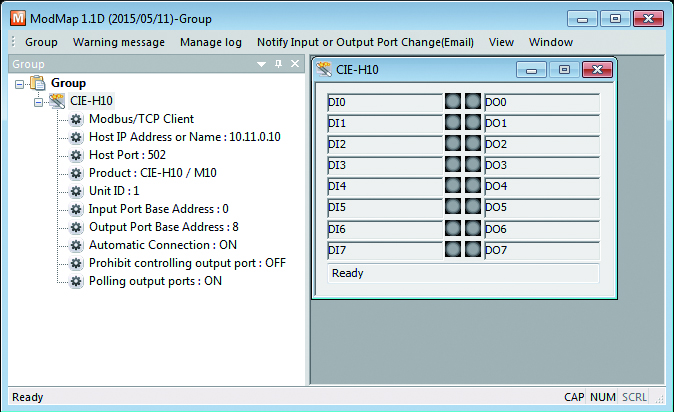
Task: Click the DI7 label field
Action: (385, 250)
